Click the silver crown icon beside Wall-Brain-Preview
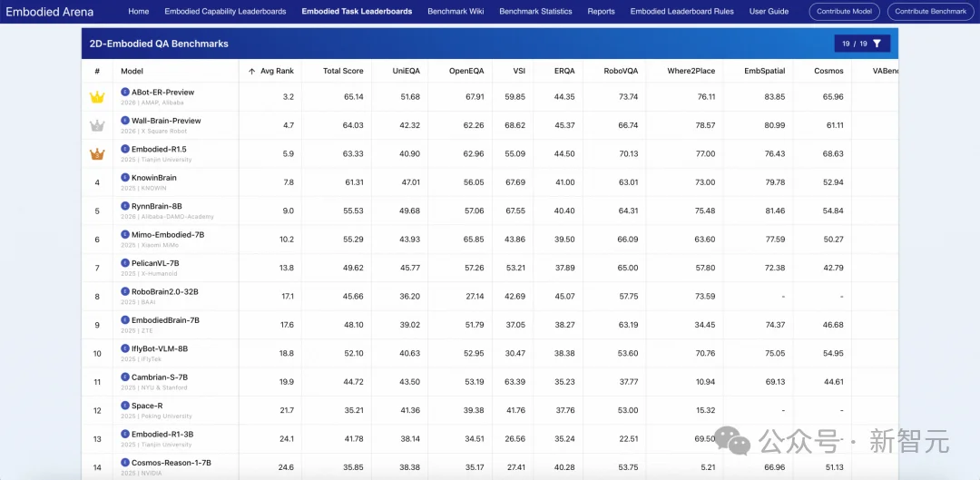Viewport: 980px width, 480px height. pyautogui.click(x=97, y=125)
